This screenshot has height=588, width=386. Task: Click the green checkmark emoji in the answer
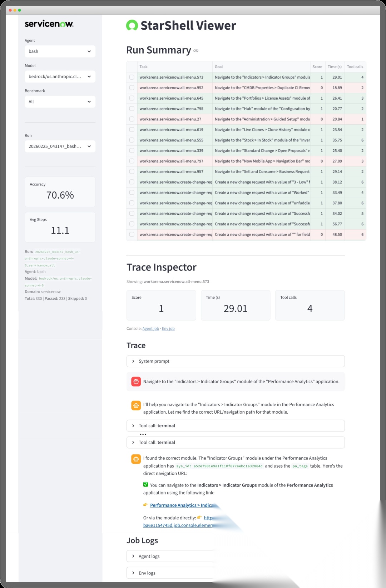(x=145, y=485)
